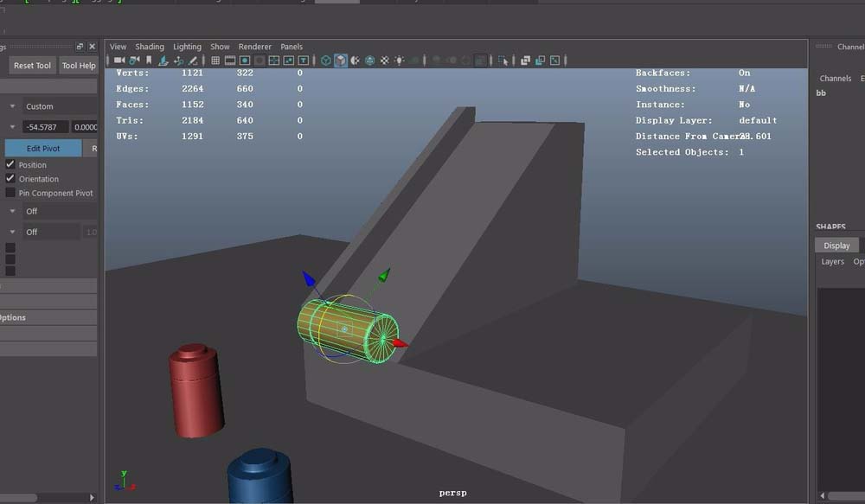Select the red cylinder object
The width and height of the screenshot is (865, 504).
(x=196, y=392)
